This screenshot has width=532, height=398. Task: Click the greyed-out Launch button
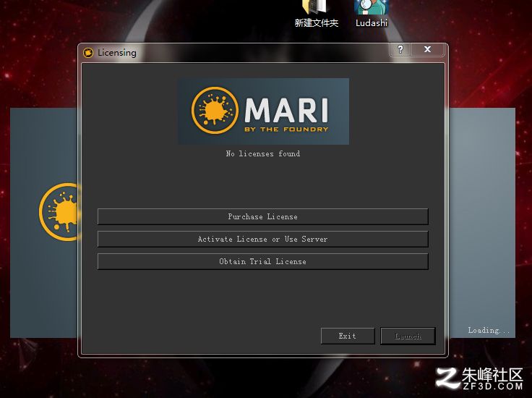click(408, 336)
